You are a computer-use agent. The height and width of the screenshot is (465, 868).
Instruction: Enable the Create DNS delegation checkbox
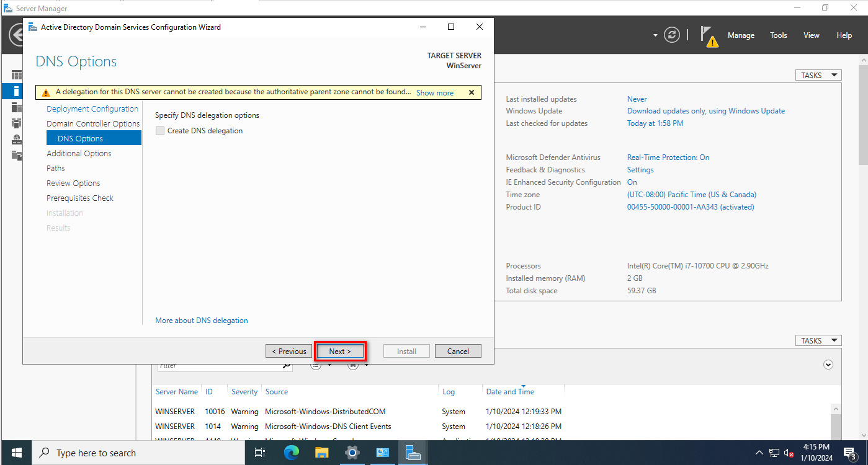[x=160, y=131]
